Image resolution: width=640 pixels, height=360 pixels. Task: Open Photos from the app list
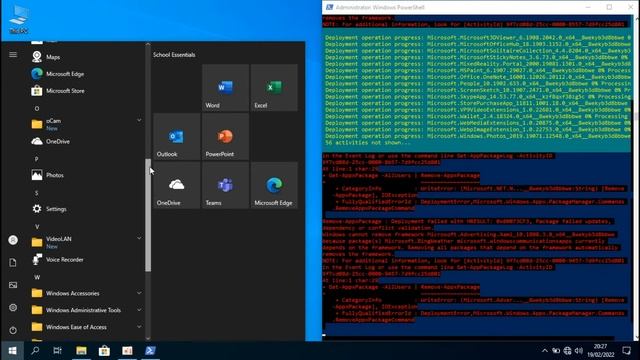(x=86, y=175)
